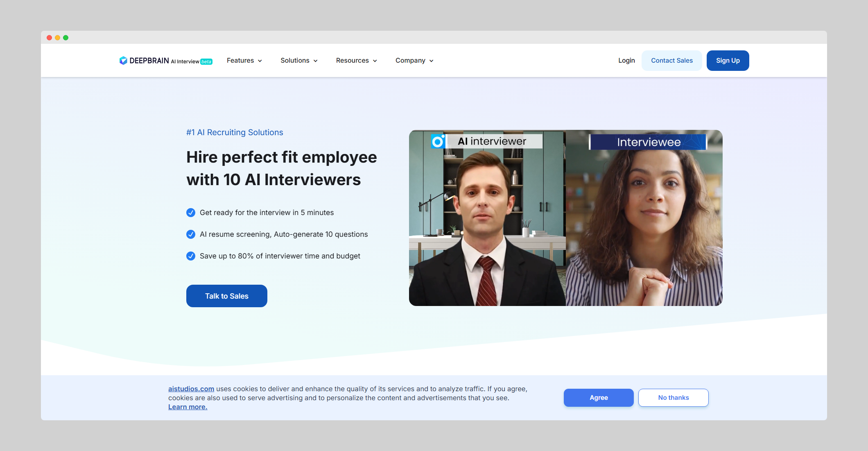Expand the Resources chevron
Screen dimensions: 868x451
click(375, 61)
